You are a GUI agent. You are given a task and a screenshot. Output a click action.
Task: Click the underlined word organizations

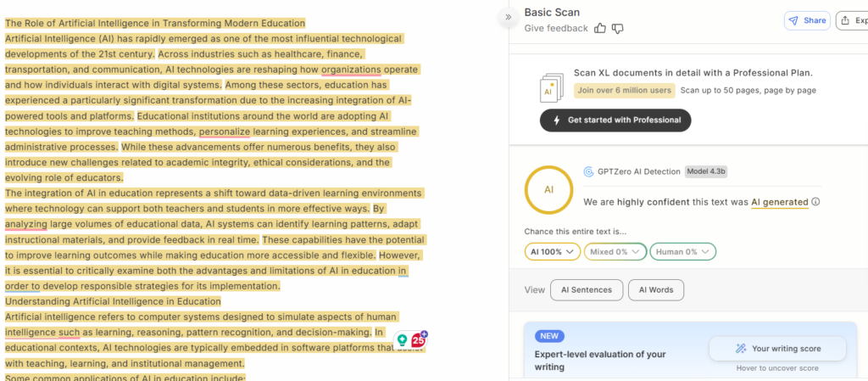351,70
